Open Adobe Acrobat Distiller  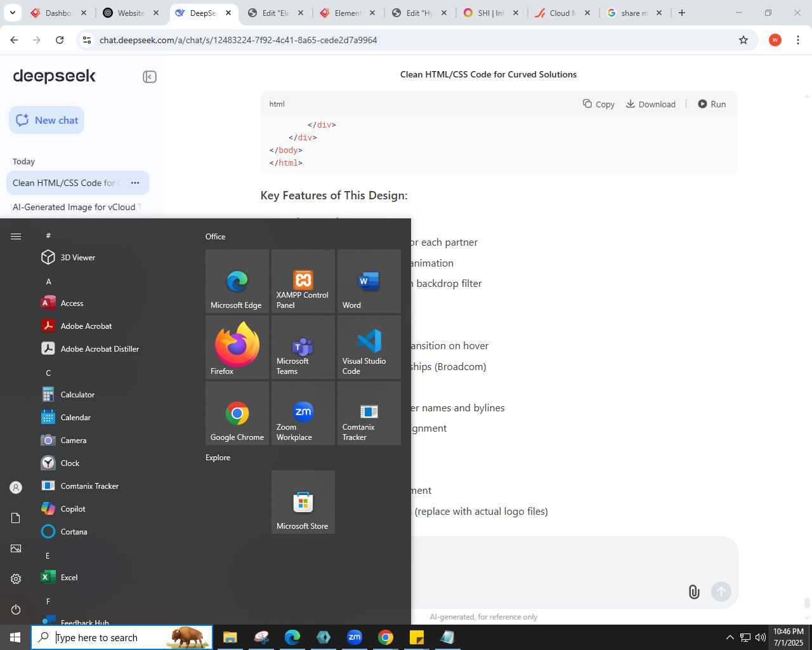(x=114, y=349)
